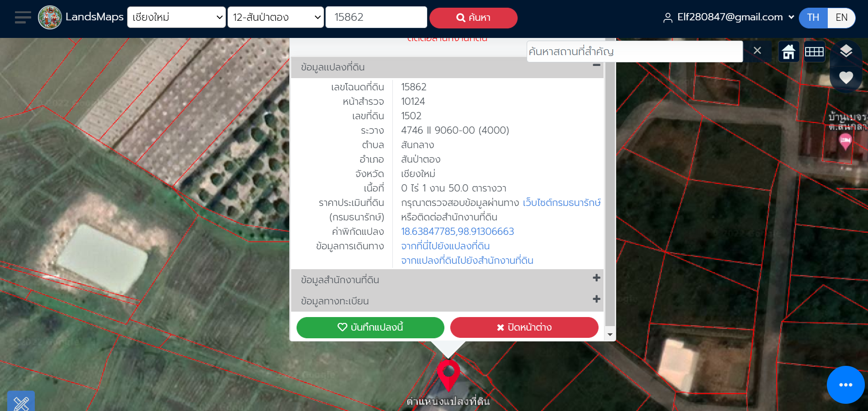Open the Elf280847@gmail.com account menu
The width and height of the screenshot is (868, 411).
728,17
